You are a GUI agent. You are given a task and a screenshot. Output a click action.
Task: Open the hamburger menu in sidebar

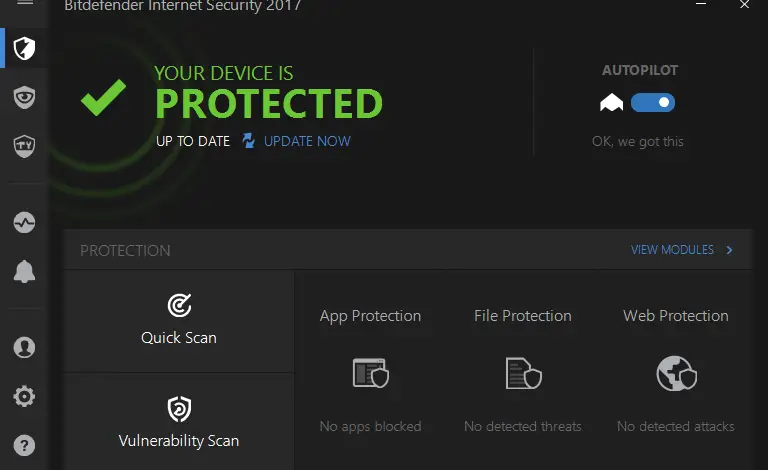tap(25, 5)
